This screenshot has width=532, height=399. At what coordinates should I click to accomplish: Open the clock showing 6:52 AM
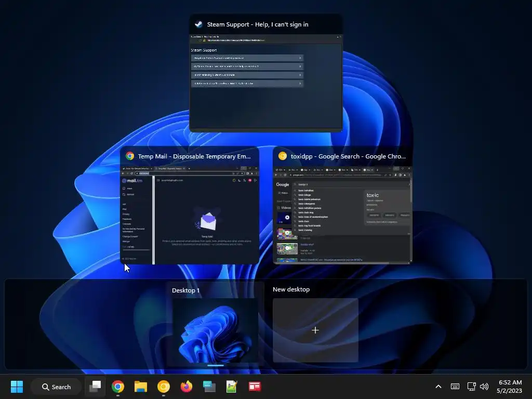(x=510, y=387)
